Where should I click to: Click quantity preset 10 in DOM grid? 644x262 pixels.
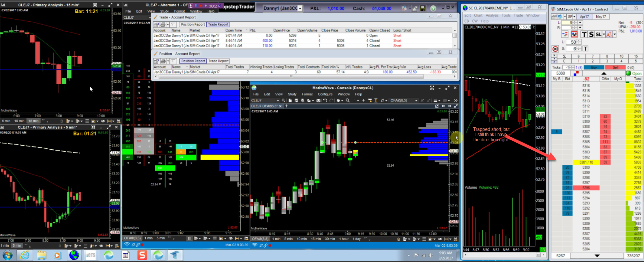click(621, 56)
